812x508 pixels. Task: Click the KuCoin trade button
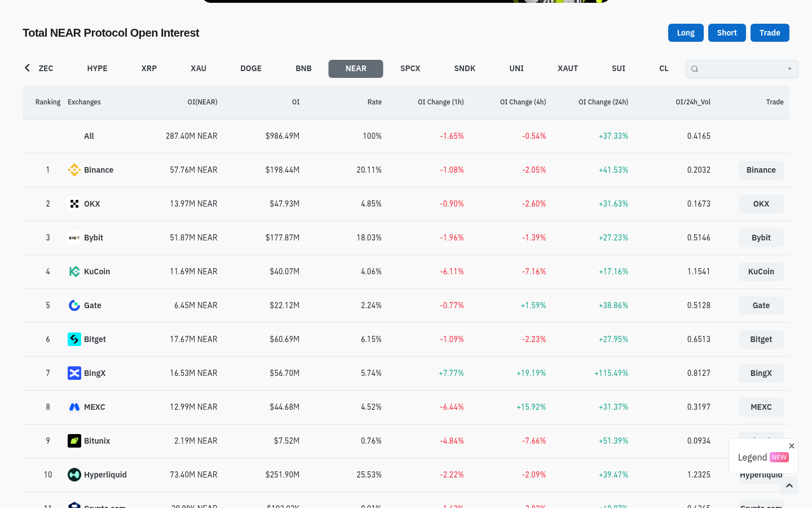(761, 271)
